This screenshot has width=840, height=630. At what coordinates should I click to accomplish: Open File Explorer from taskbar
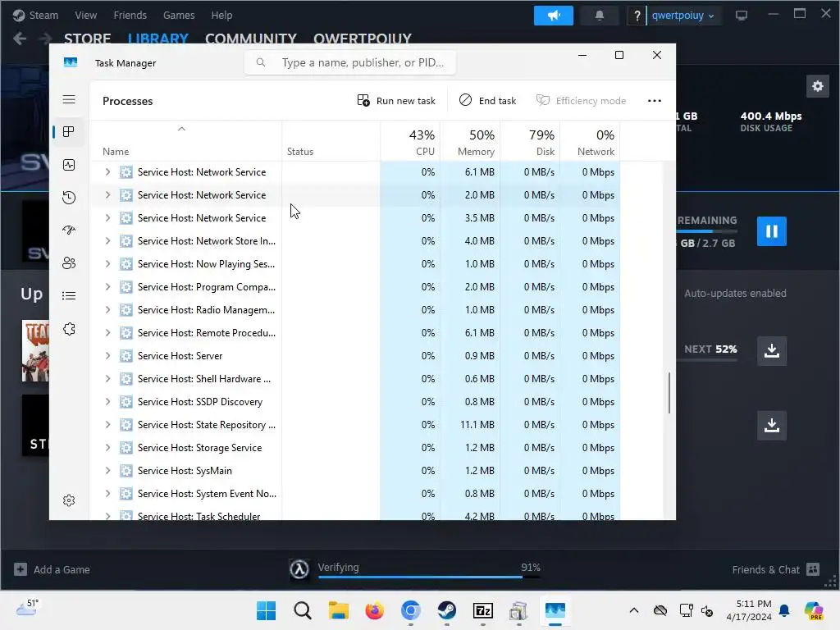pos(339,610)
